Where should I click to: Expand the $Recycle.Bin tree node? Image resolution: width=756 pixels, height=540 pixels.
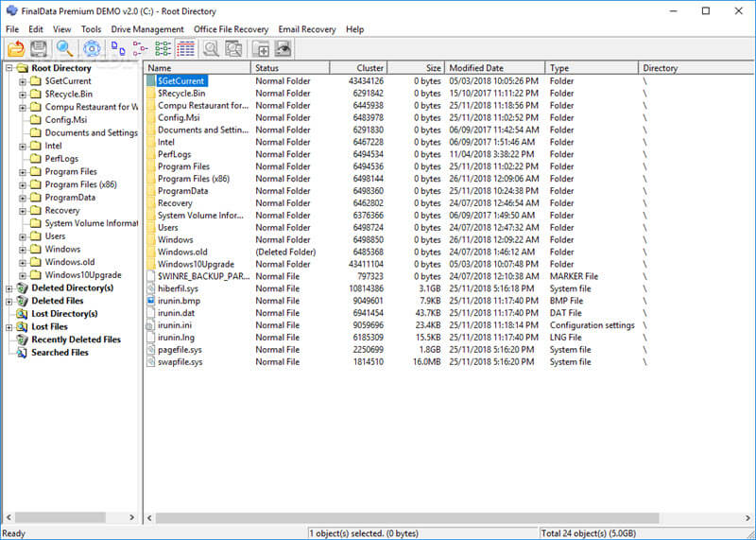tap(22, 95)
